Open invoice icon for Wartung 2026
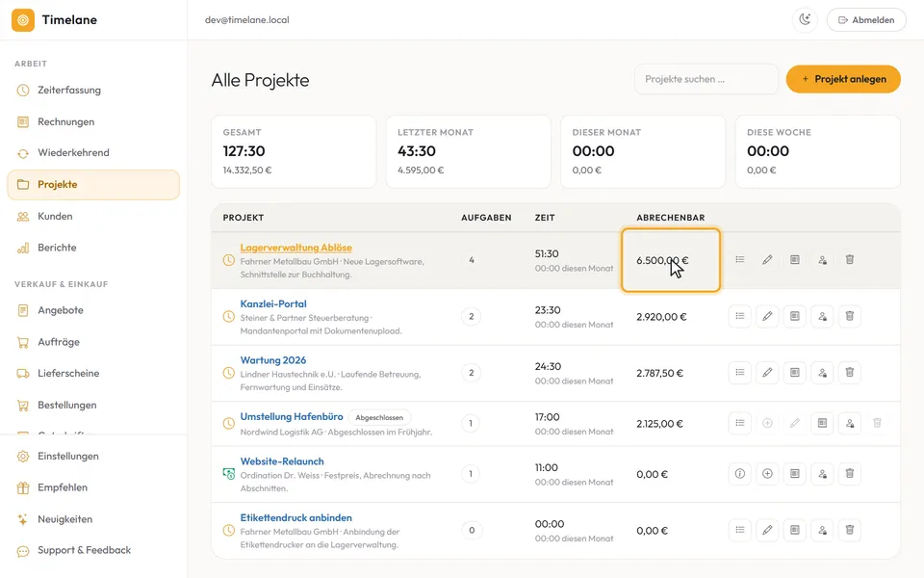This screenshot has width=924, height=578. 795,372
